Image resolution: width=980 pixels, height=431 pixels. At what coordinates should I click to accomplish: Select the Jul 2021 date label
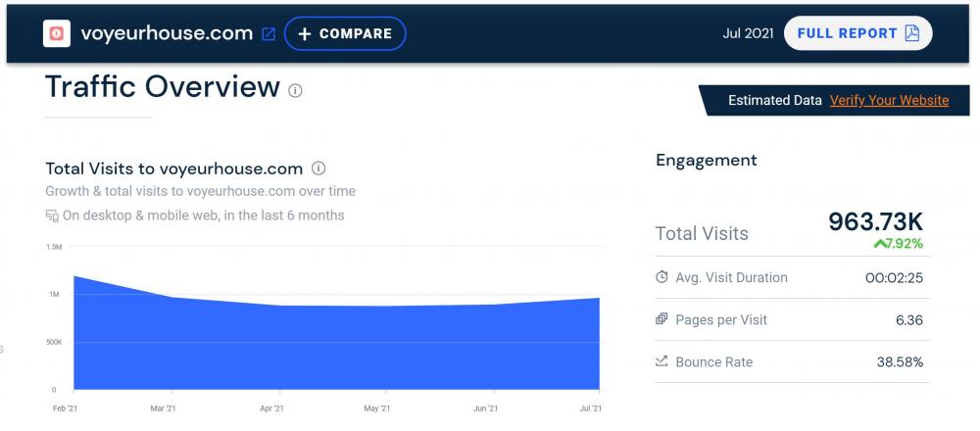pos(748,33)
